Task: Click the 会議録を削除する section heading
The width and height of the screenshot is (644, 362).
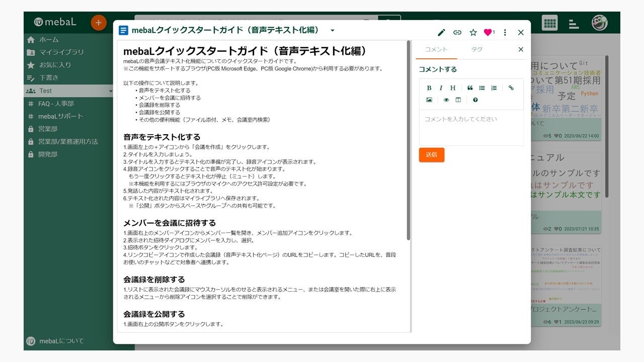Action: 154,280
